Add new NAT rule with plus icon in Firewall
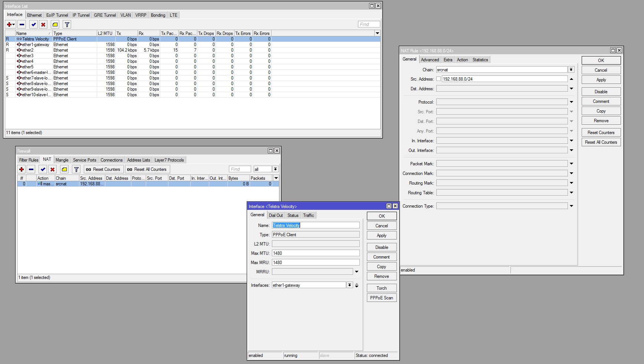 (22, 169)
